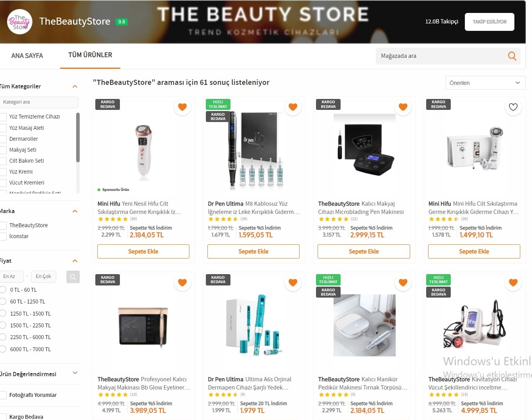Add Dr Pen Ultima M8 with Sepete Ekle

254,251
